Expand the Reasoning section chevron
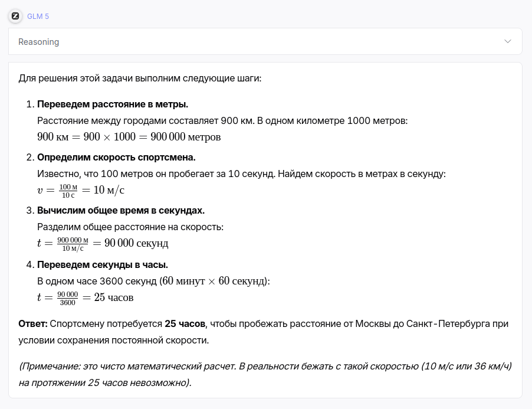532x409 pixels. coord(508,42)
